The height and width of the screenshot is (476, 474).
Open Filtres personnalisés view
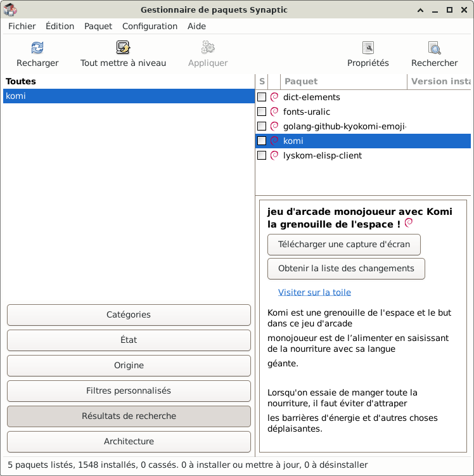(129, 390)
